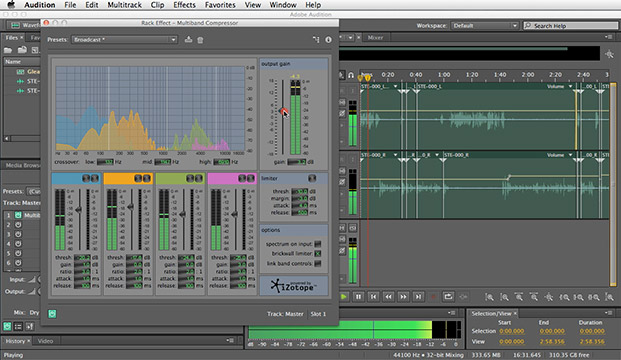This screenshot has width=621, height=360.
Task: Open the Multitrack menu
Action: 124,5
